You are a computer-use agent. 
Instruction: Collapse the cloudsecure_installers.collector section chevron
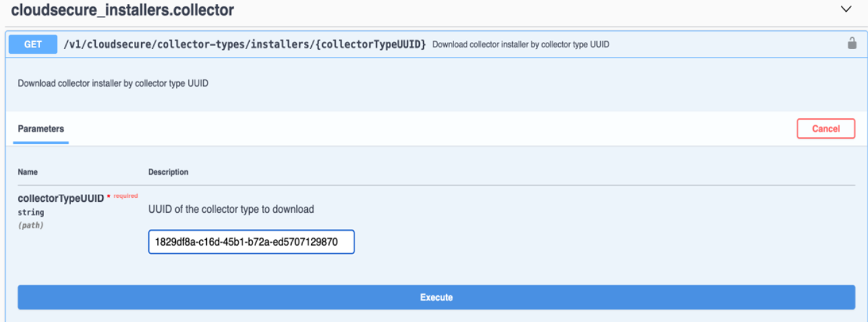point(846,9)
